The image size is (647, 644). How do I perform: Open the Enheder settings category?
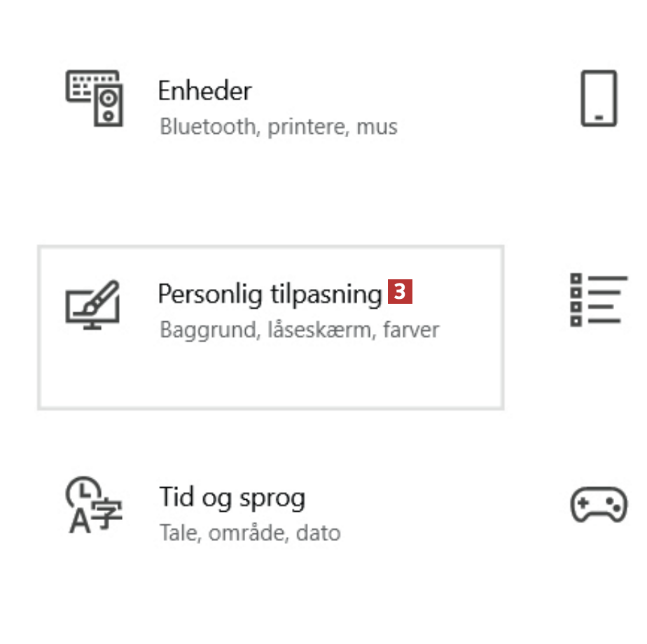point(204,91)
